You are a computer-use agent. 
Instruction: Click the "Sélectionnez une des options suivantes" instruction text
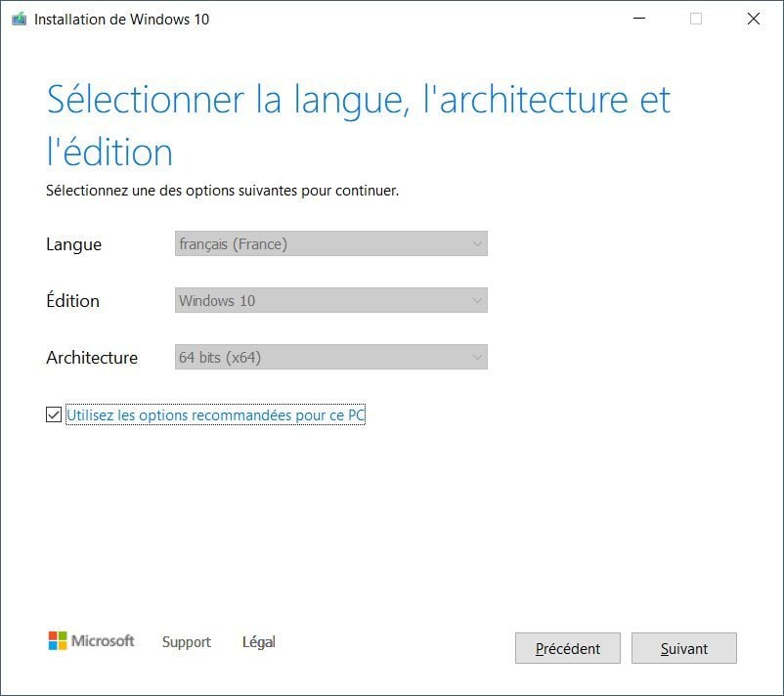click(223, 191)
